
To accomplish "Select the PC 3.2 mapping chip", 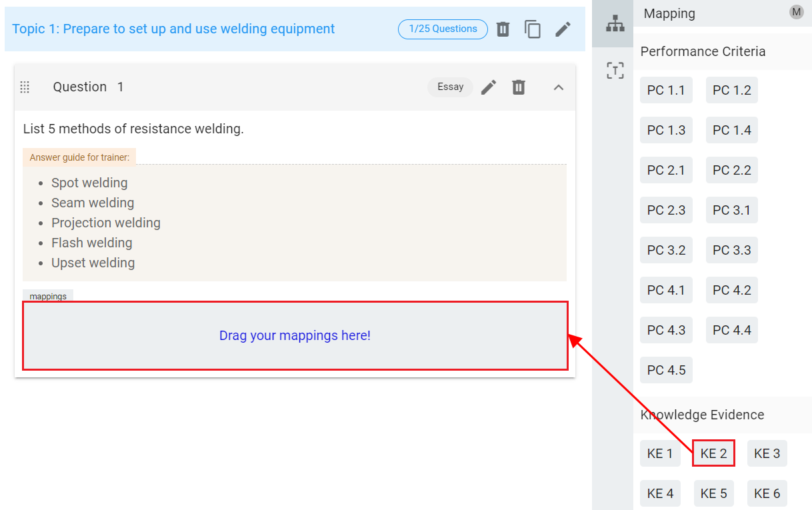I will coord(666,250).
